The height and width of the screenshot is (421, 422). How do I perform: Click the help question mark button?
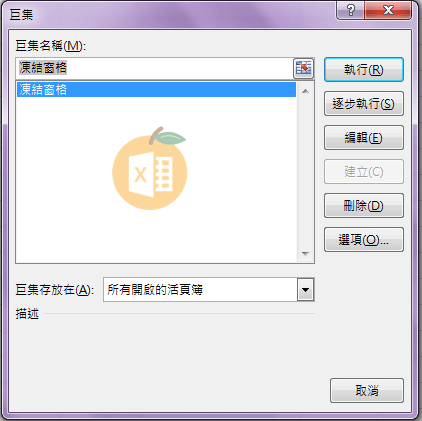point(350,10)
